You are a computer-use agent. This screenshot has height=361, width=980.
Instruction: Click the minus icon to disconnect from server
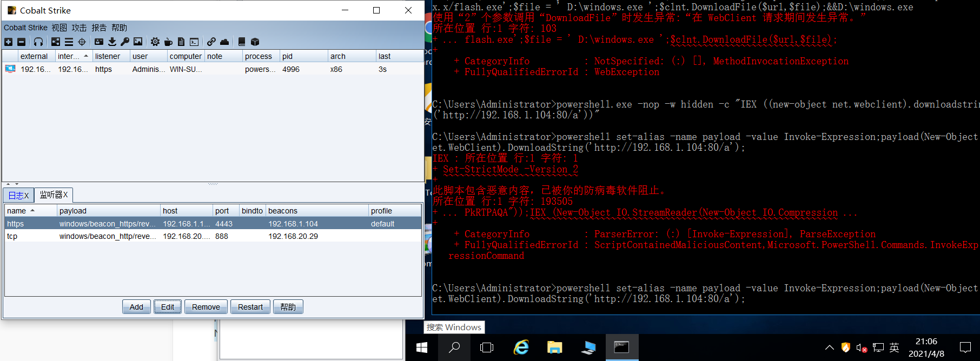[x=22, y=42]
